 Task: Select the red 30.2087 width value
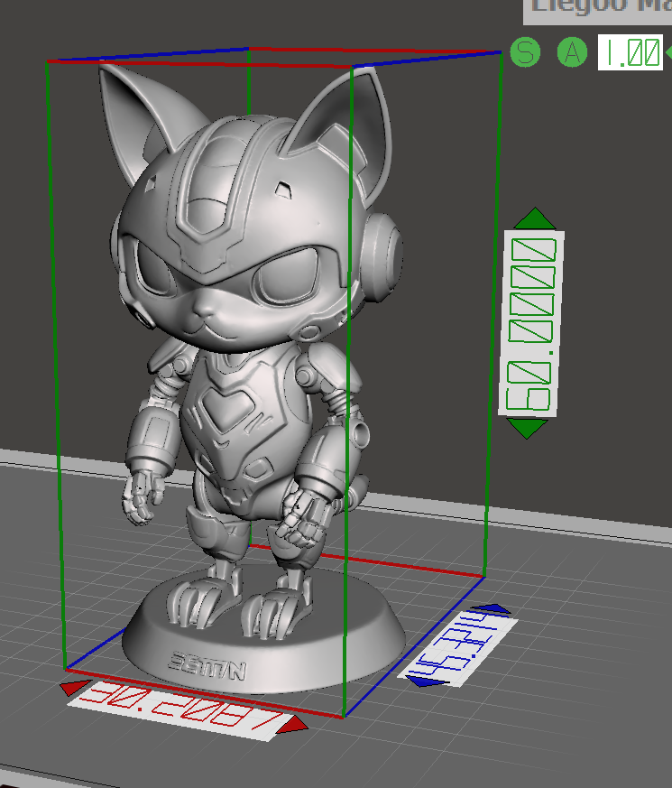tap(180, 710)
